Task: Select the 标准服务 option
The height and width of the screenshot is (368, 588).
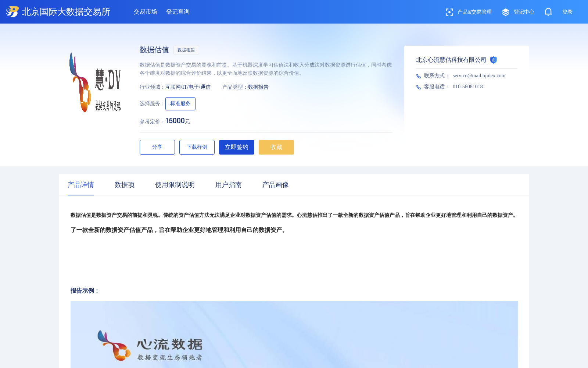Action: [x=180, y=104]
